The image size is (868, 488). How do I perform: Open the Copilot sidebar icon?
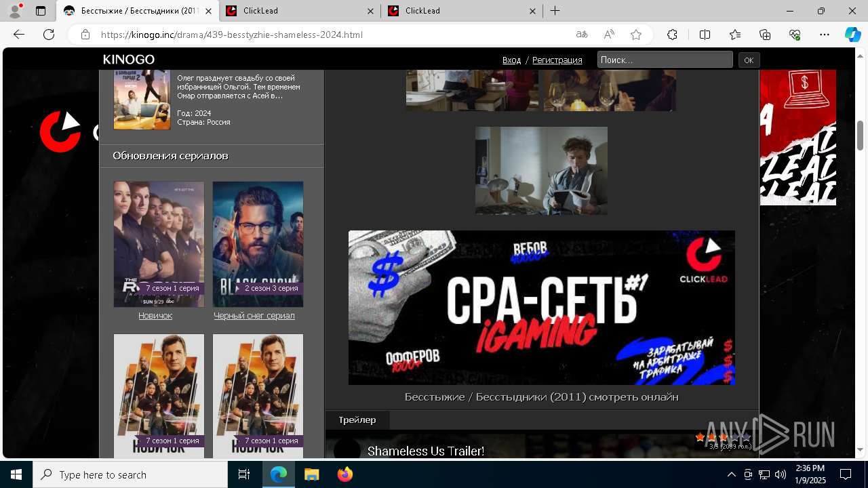(x=852, y=35)
